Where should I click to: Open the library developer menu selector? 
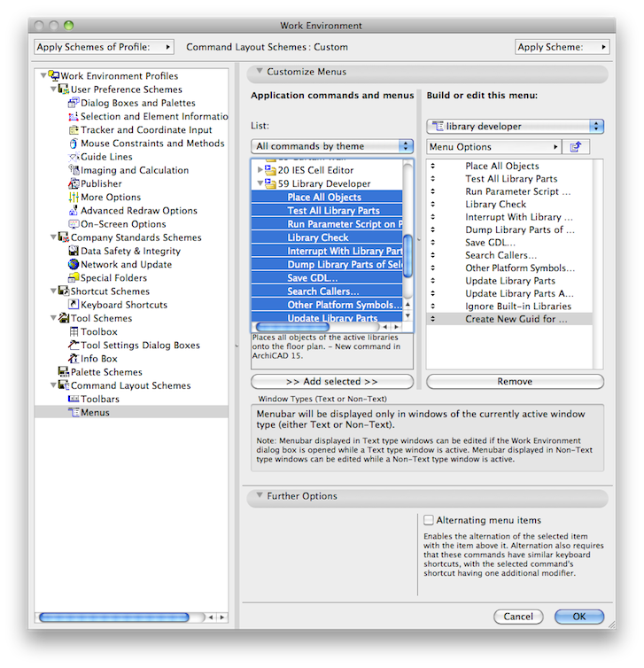point(515,126)
